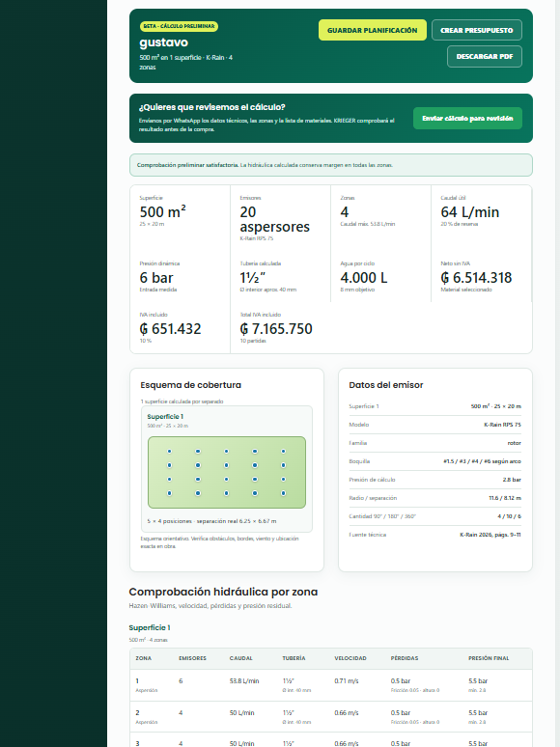Click the '2.8 bar' presión de cálculo value
560x747 pixels.
(512, 480)
